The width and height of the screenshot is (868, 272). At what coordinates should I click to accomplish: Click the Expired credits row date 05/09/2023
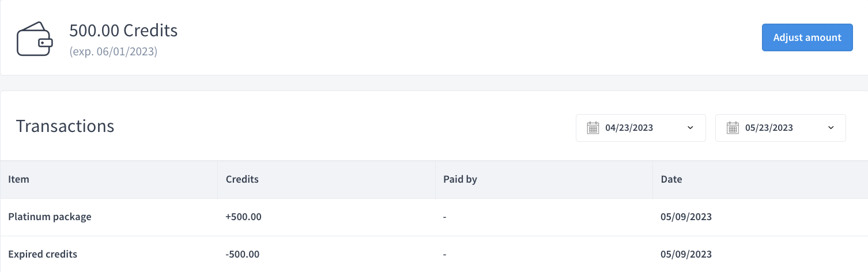(686, 254)
